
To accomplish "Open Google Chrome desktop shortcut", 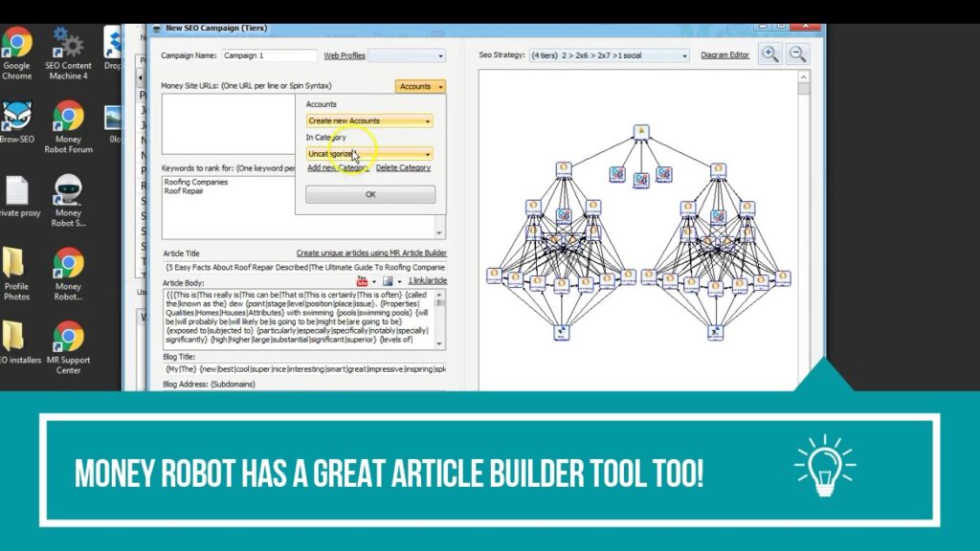I will click(x=17, y=54).
